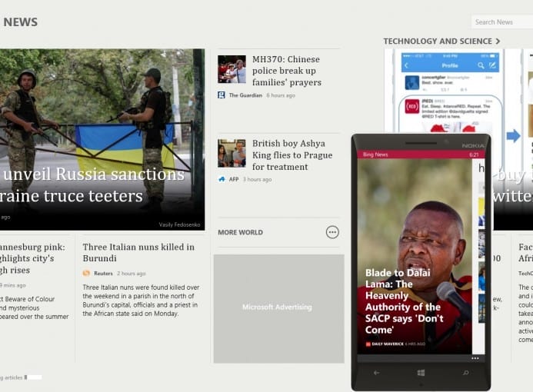Tap the phone's back arrow button
The width and height of the screenshot is (533, 392).
pyautogui.click(x=376, y=373)
